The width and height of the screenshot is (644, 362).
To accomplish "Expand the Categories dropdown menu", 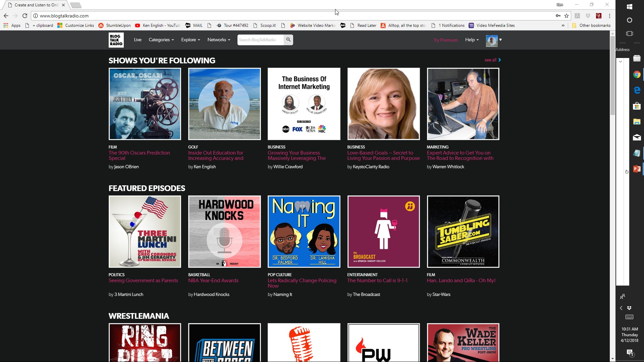I will coord(161,40).
